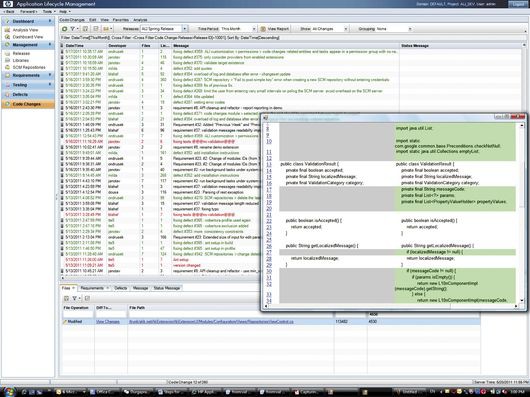
Task: Click the pencil icon of Modified row
Action: pyautogui.click(x=65, y=322)
